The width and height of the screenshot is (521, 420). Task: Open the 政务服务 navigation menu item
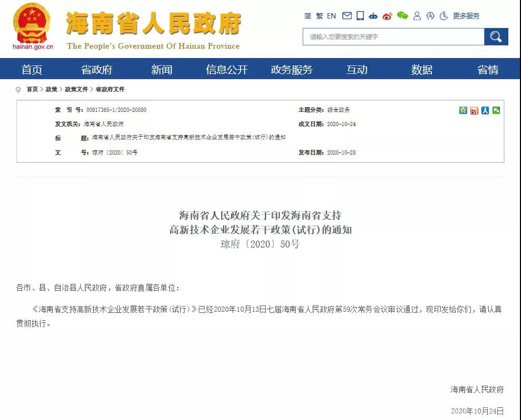coord(292,70)
